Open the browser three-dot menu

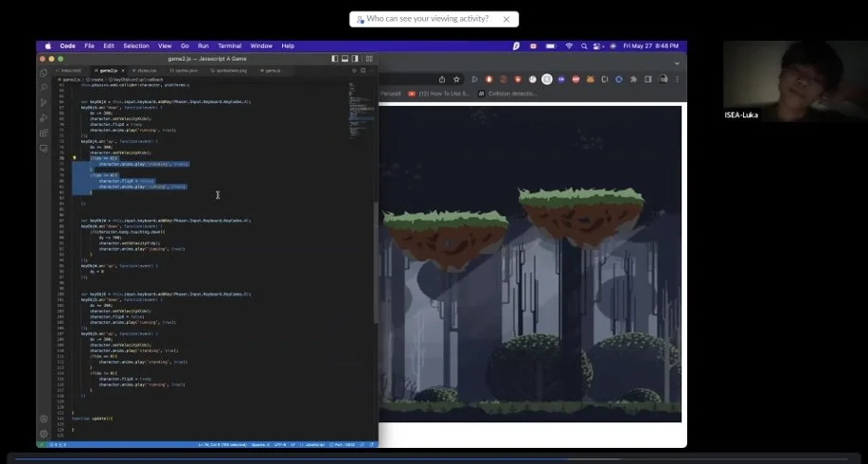[677, 80]
